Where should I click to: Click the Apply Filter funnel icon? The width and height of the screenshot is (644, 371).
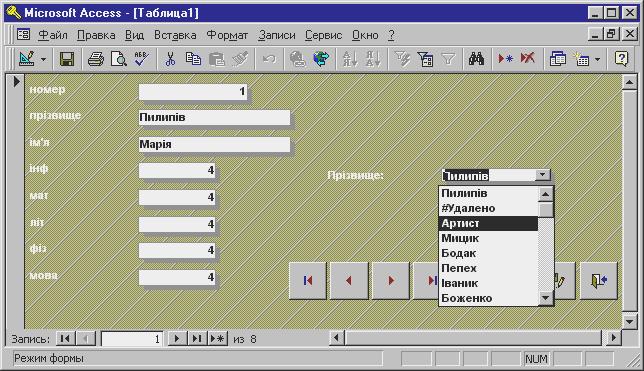pos(448,59)
